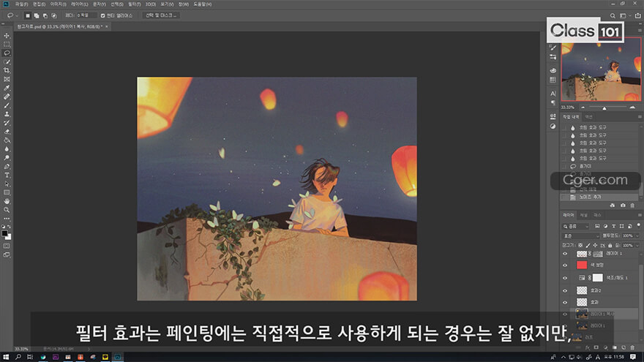Click Create new group folder icon
This screenshot has width=644, height=362.
(x=615, y=347)
